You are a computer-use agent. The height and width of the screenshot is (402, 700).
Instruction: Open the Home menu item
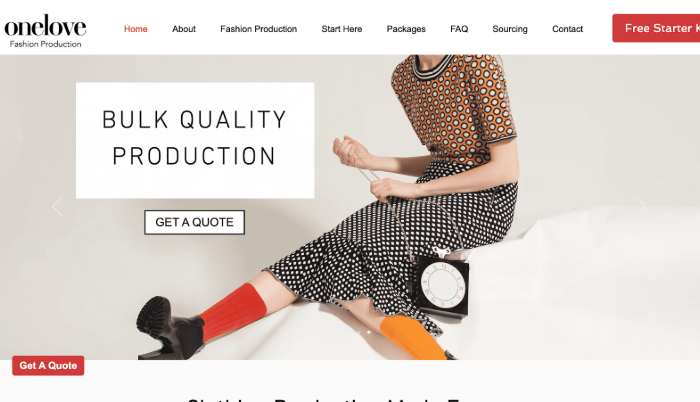[x=136, y=29]
